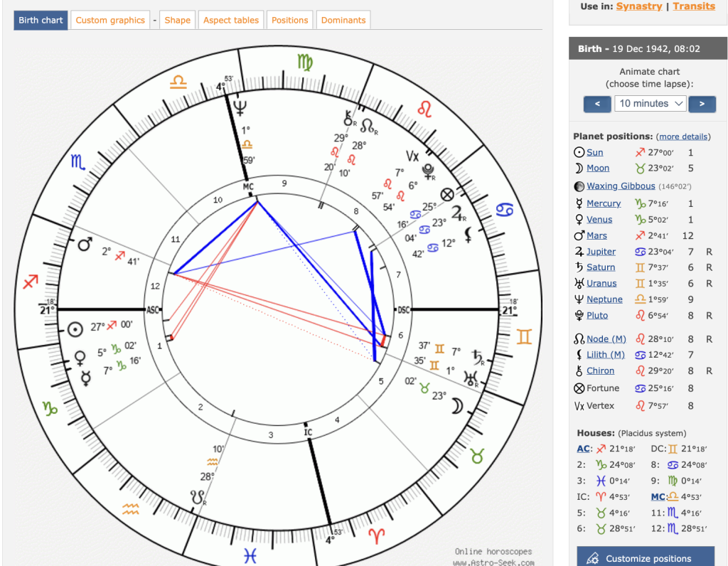Switch to the Aspect tables tab
728x566 pixels.
point(231,20)
